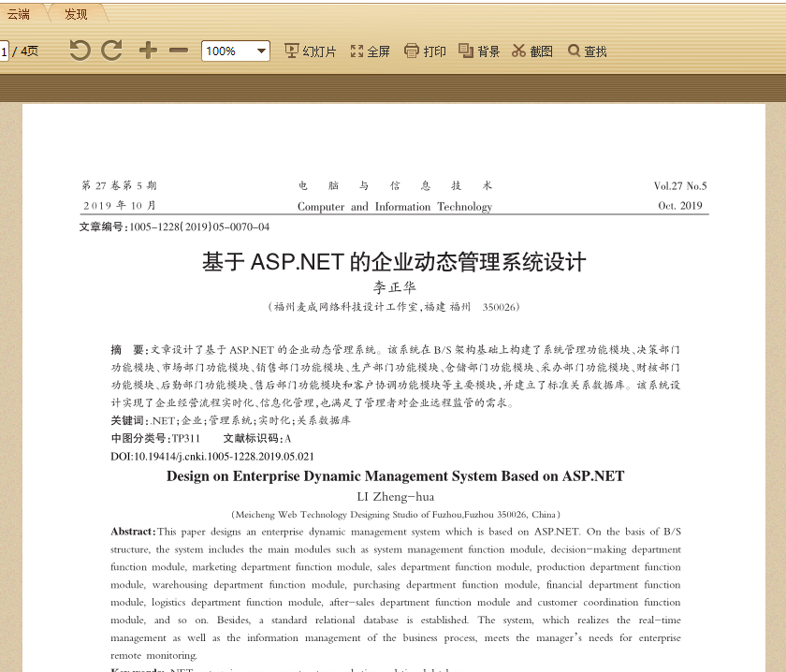Enter fullscreen view (全屏)
Screen dimensions: 786x672
tap(370, 51)
